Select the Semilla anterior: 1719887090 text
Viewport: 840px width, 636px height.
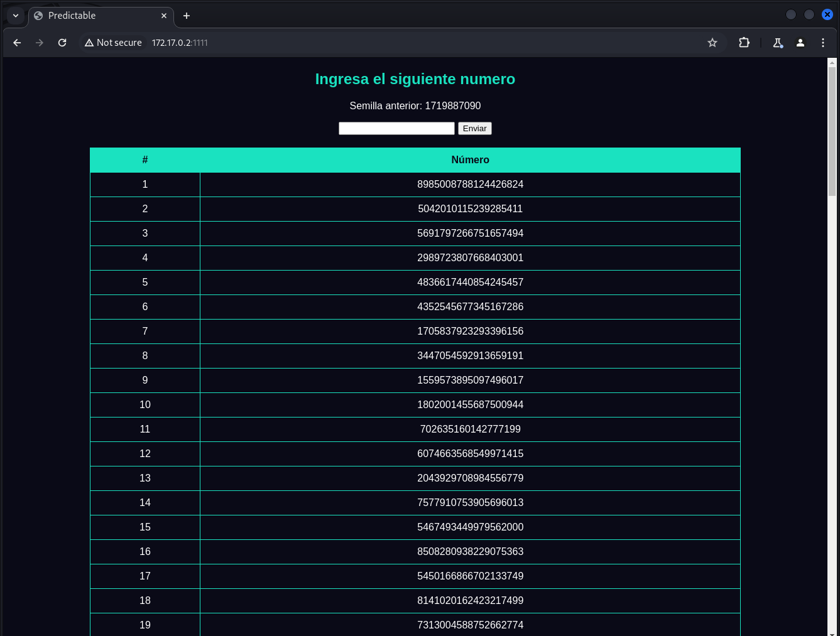click(x=415, y=105)
